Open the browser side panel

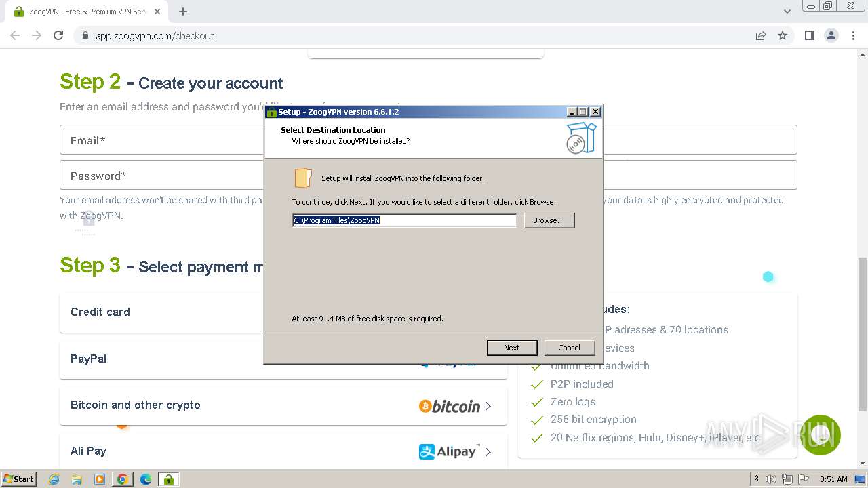809,35
